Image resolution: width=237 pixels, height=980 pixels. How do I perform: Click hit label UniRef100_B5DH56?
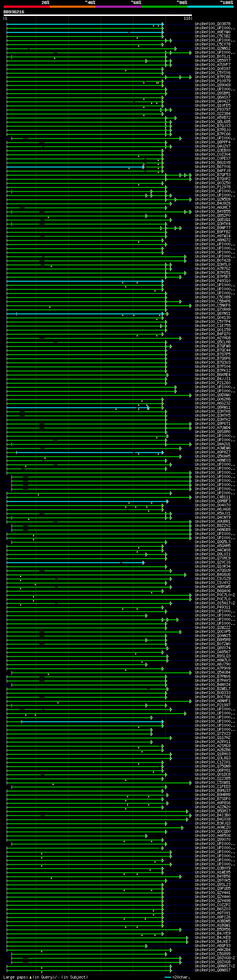click(213, 930)
